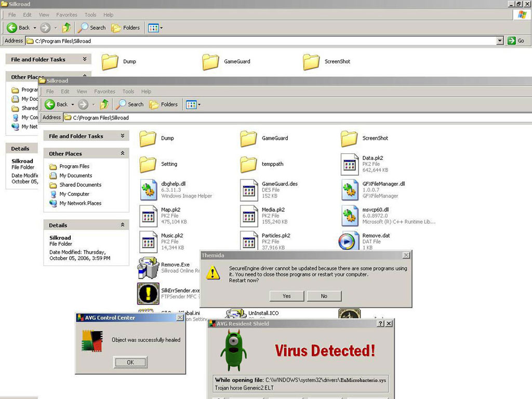Image resolution: width=532 pixels, height=399 pixels.
Task: Open File menu in rear Silkroad window
Action: [12, 15]
